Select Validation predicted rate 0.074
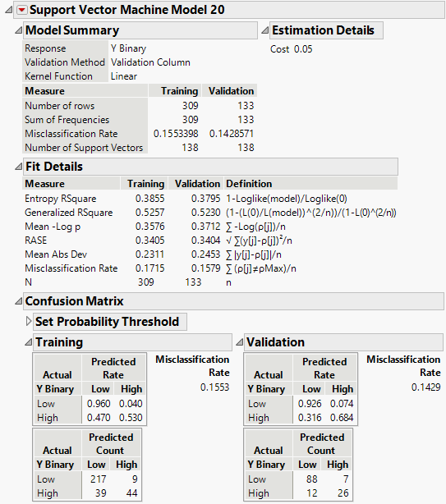The height and width of the screenshot is (504, 446). click(x=342, y=404)
